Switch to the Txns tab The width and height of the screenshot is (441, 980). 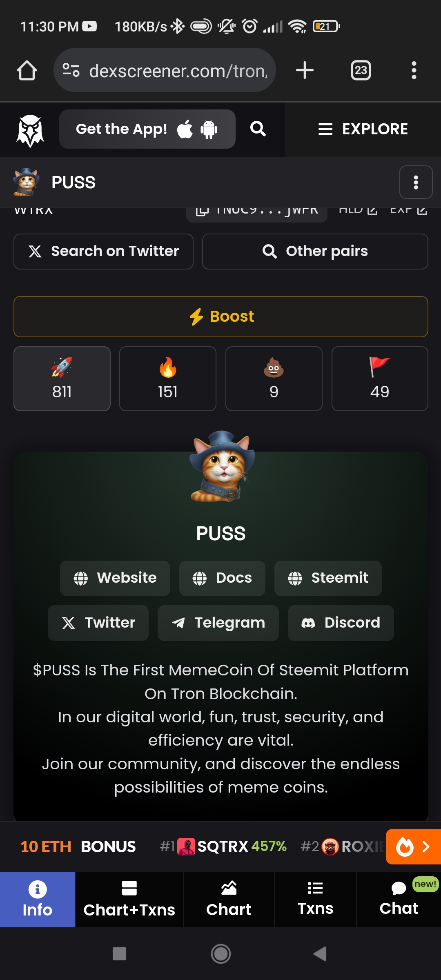pyautogui.click(x=316, y=900)
